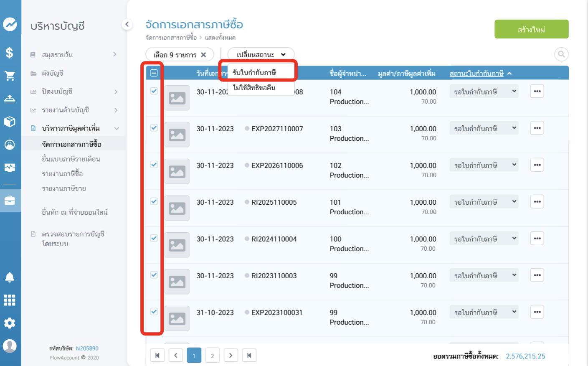588x366 pixels.
Task: Uncheck the row for RI2025110005
Action: coord(154,201)
